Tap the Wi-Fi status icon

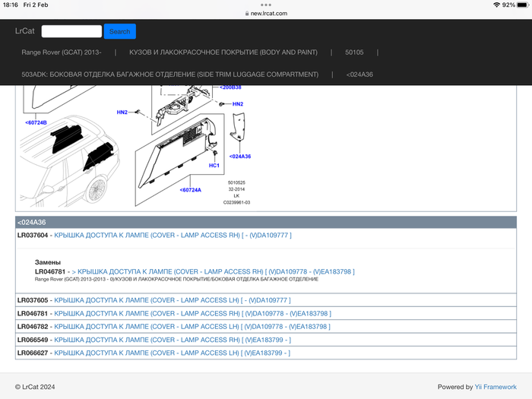496,5
